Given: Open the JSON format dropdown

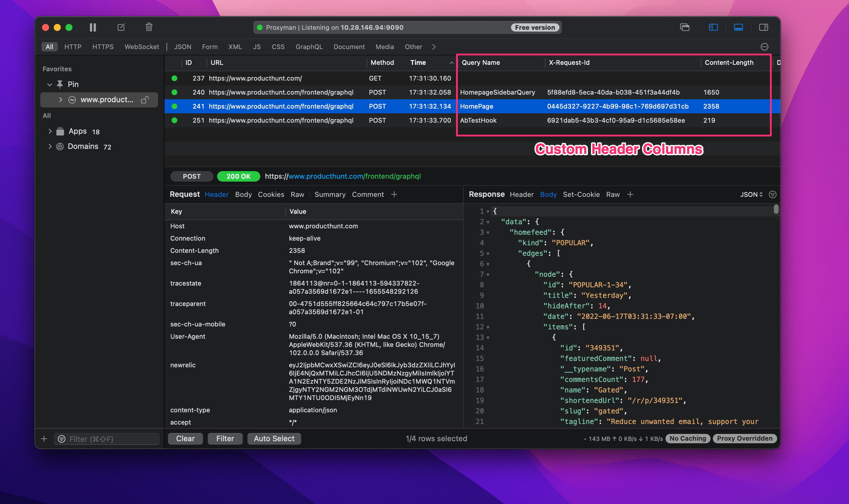Looking at the screenshot, I should click(x=751, y=194).
